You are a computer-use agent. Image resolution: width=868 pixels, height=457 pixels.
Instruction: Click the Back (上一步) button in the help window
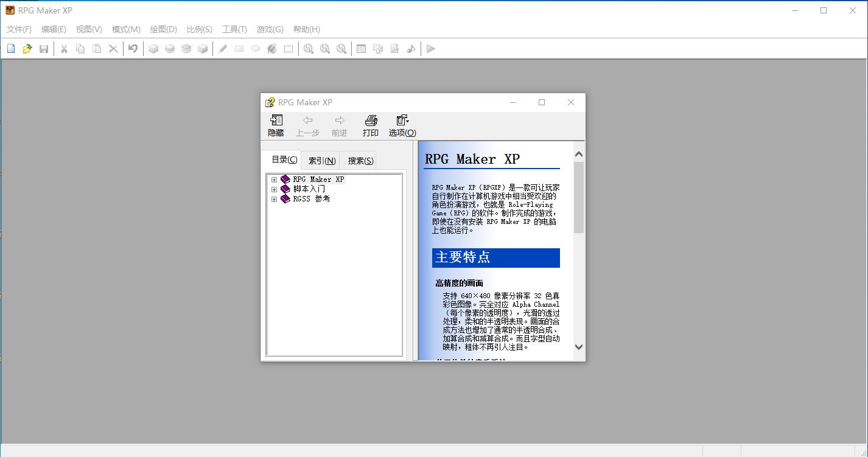(x=307, y=126)
